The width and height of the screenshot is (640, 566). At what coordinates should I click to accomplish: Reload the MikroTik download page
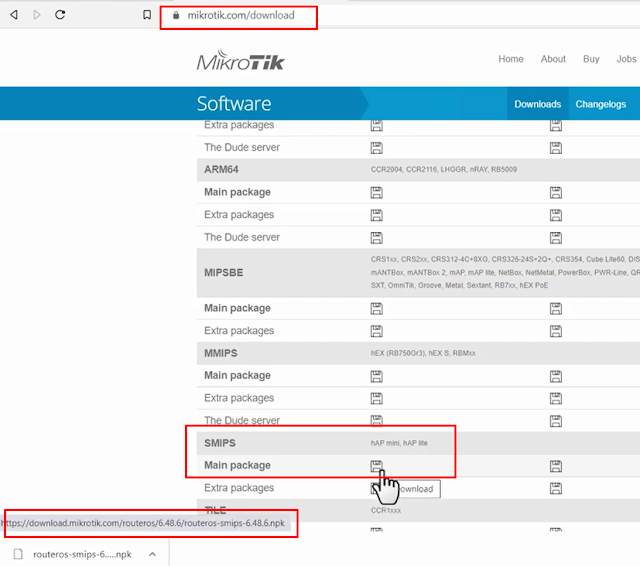[x=60, y=15]
